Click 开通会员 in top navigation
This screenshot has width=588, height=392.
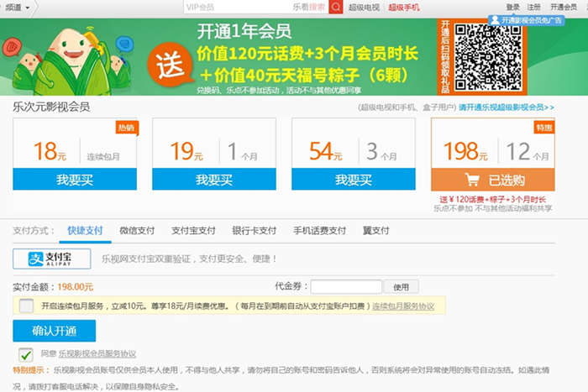[564, 7]
